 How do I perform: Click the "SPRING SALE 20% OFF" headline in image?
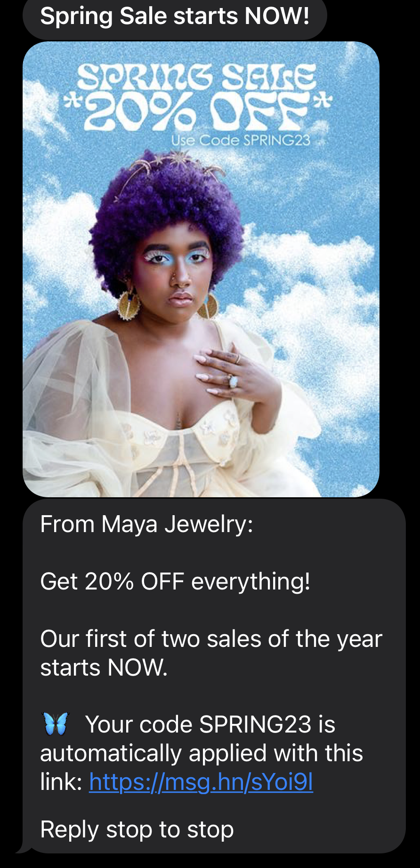(x=198, y=97)
